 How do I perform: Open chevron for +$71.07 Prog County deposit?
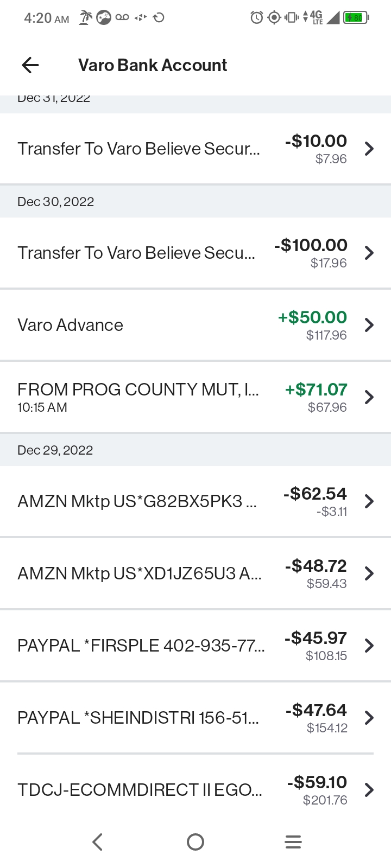coord(369,397)
